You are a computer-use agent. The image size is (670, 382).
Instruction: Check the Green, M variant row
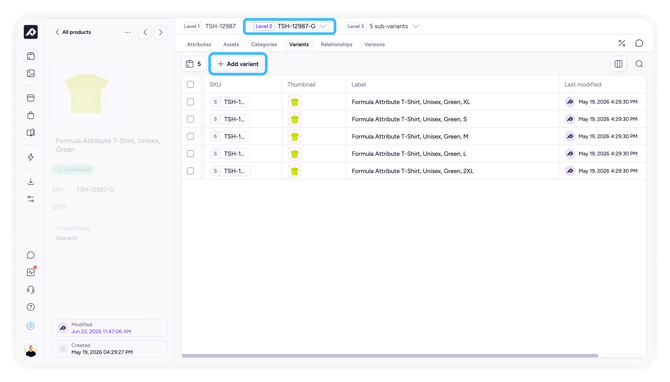[191, 136]
